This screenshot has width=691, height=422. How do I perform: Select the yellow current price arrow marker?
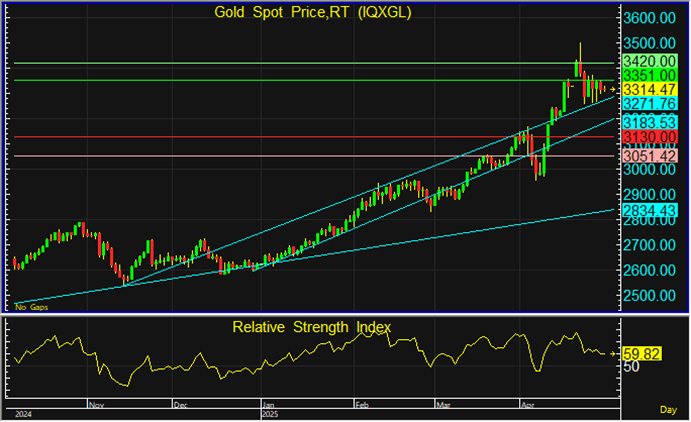pos(614,89)
